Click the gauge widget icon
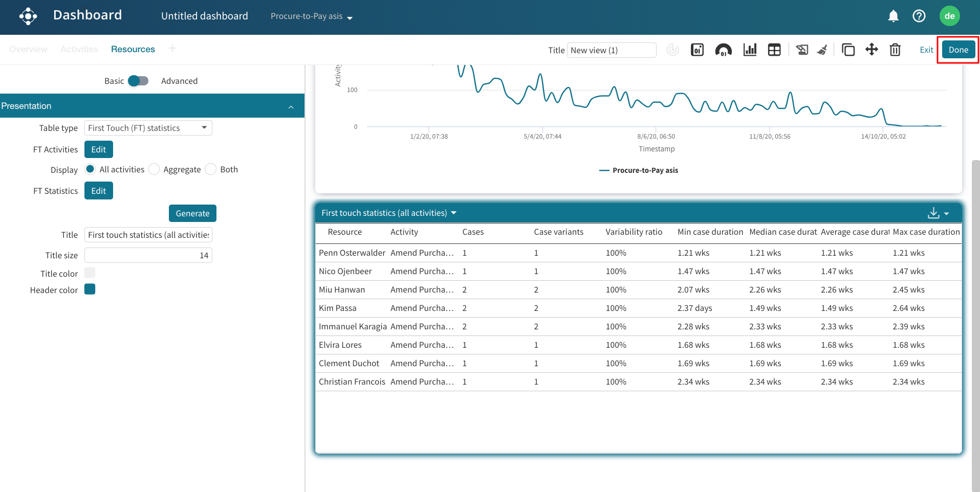 pos(723,50)
